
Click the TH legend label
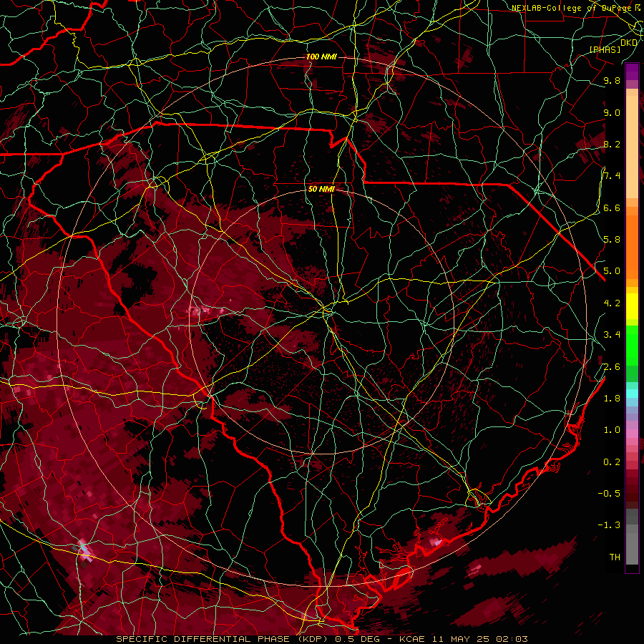point(615,557)
